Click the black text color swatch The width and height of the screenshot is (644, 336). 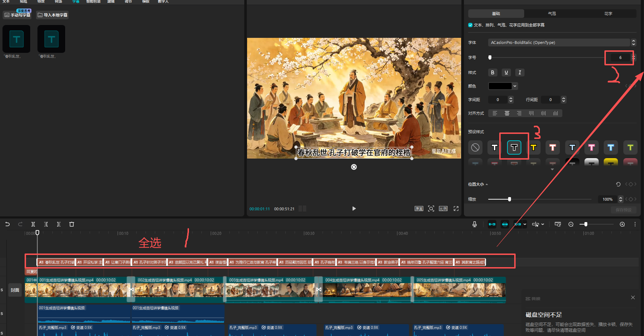(500, 86)
